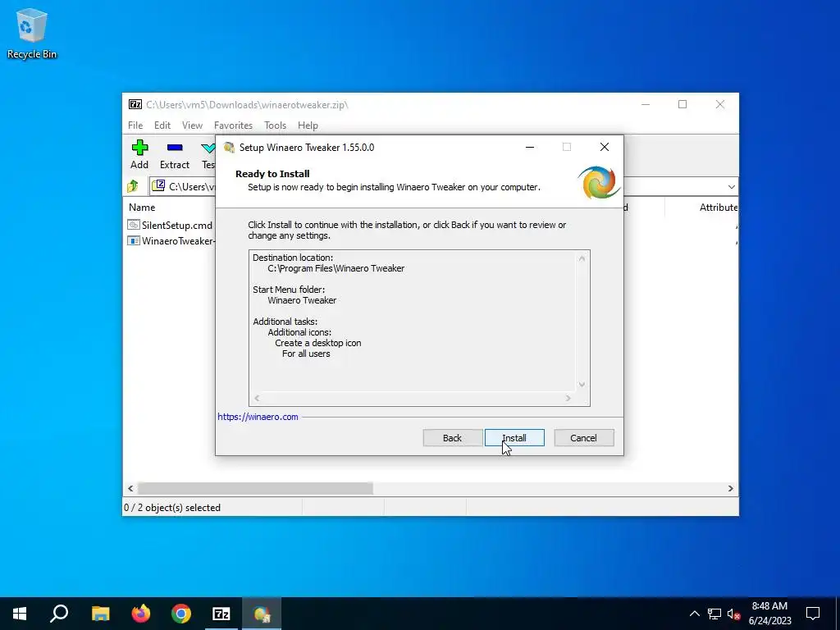Click the Winaero Tweaker logo in setup

pyautogui.click(x=599, y=183)
